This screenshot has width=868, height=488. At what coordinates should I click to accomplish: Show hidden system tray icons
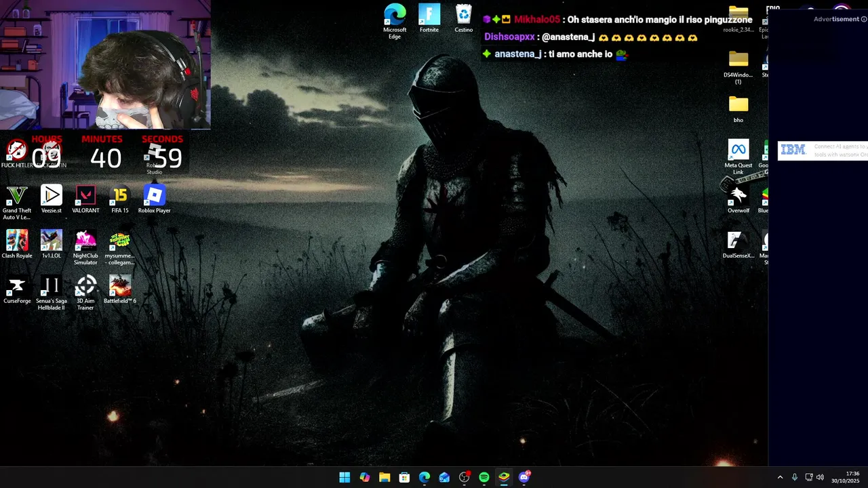(x=780, y=477)
